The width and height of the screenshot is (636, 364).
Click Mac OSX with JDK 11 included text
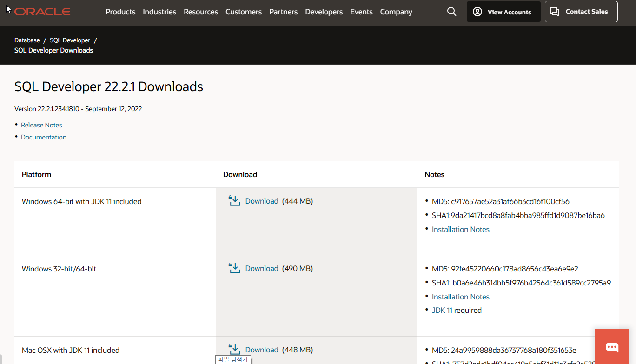(x=71, y=350)
